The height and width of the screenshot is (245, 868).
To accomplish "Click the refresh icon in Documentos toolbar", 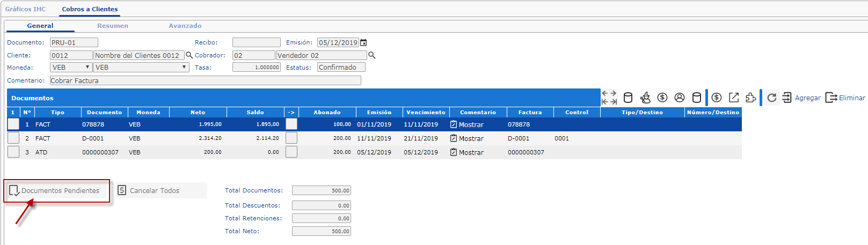I will point(772,98).
